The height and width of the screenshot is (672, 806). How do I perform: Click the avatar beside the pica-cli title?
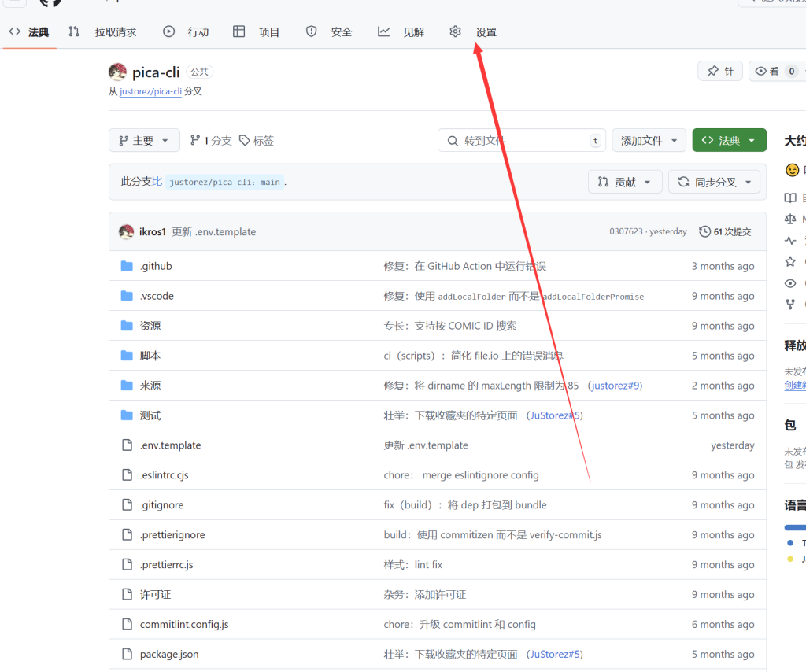pos(118,72)
